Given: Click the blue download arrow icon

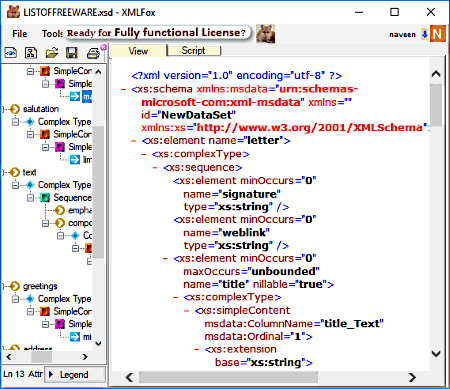Looking at the screenshot, I should (425, 34).
